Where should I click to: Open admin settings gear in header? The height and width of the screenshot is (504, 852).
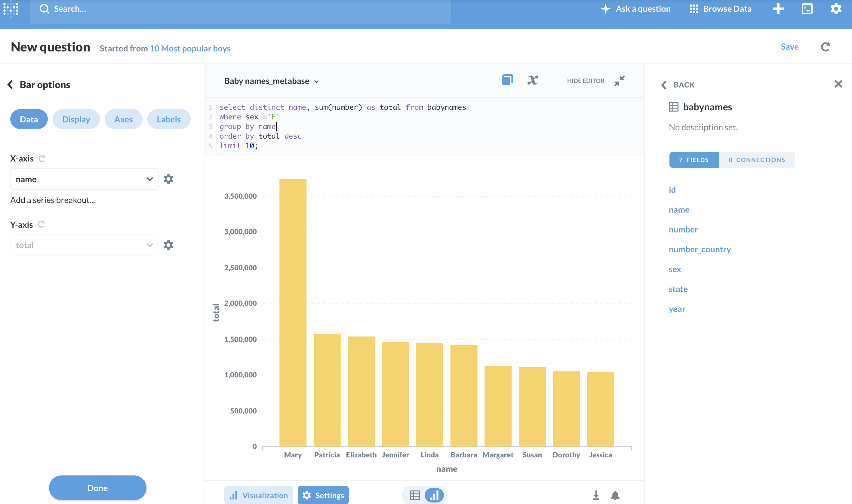pos(836,9)
